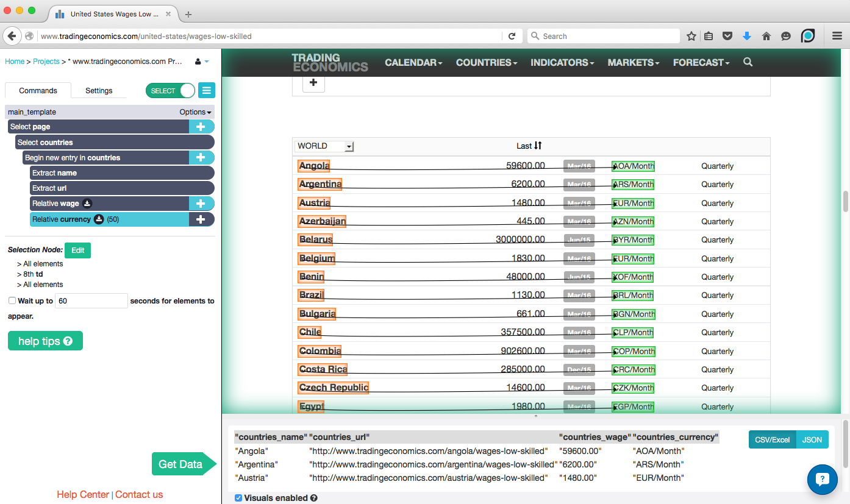This screenshot has height=504, width=850.
Task: Open the Help Center link
Action: pos(83,495)
